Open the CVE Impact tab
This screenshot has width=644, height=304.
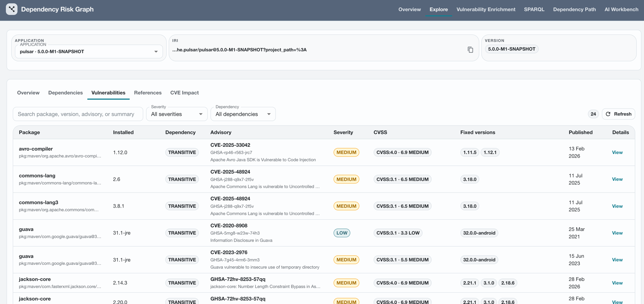click(x=184, y=93)
